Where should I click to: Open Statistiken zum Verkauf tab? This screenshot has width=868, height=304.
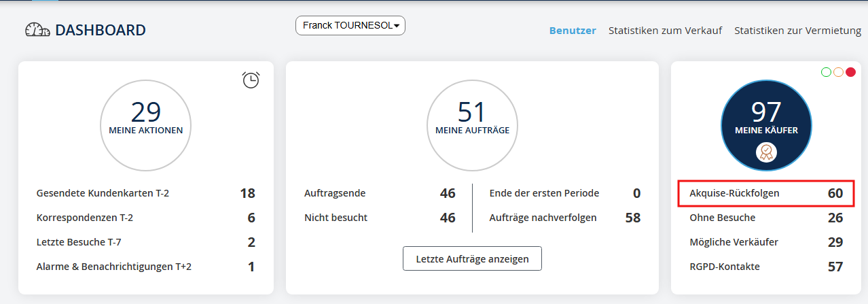[665, 31]
